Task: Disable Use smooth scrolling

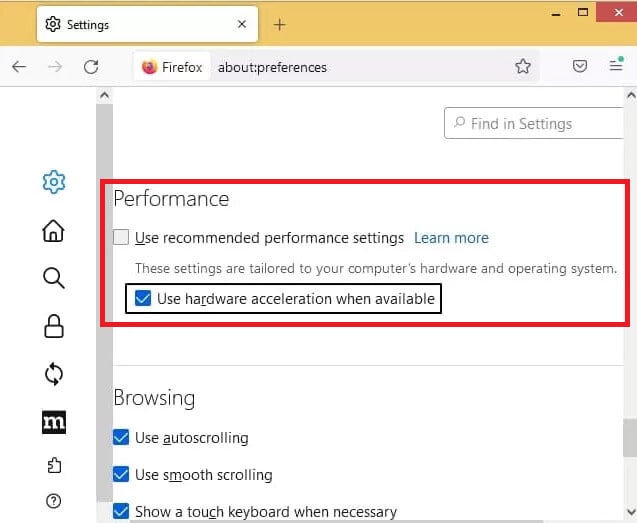Action: tap(121, 474)
